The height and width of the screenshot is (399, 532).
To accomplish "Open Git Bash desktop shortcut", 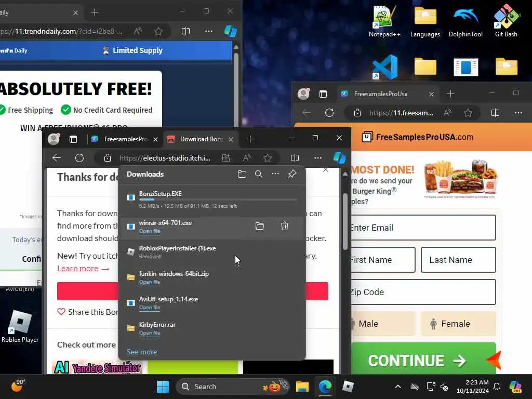I will click(506, 21).
